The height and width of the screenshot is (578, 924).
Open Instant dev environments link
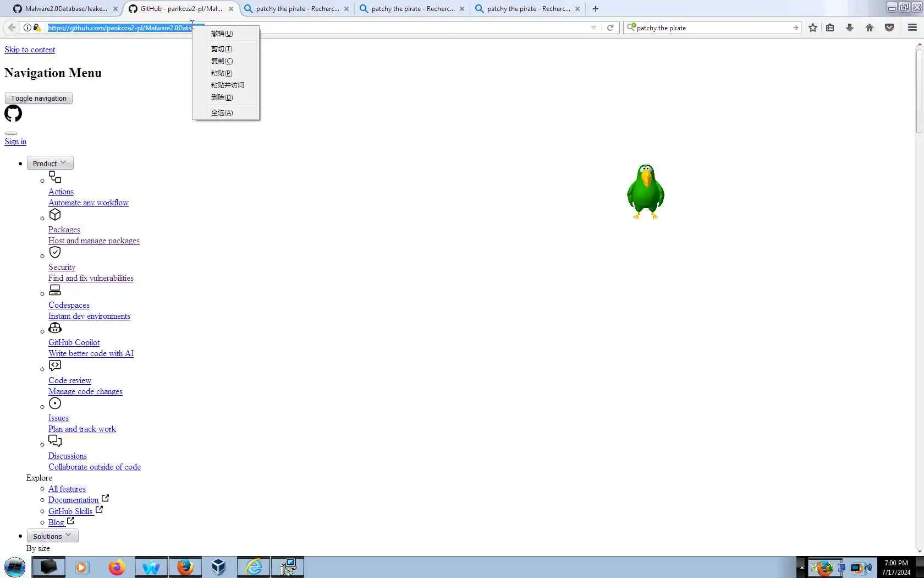tap(89, 316)
